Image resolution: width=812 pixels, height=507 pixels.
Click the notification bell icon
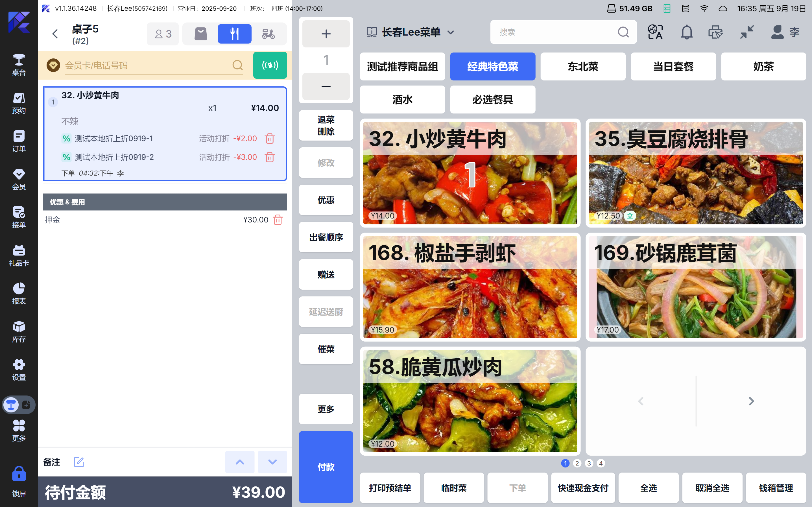click(x=686, y=32)
